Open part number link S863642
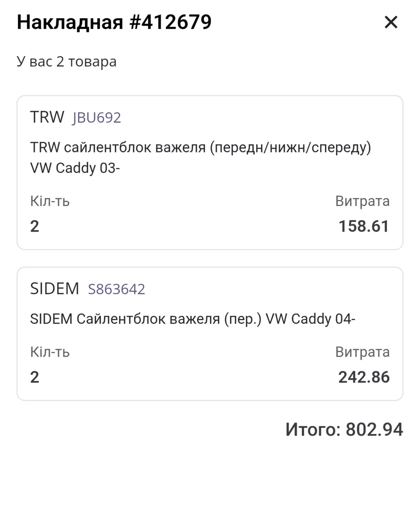 click(116, 289)
